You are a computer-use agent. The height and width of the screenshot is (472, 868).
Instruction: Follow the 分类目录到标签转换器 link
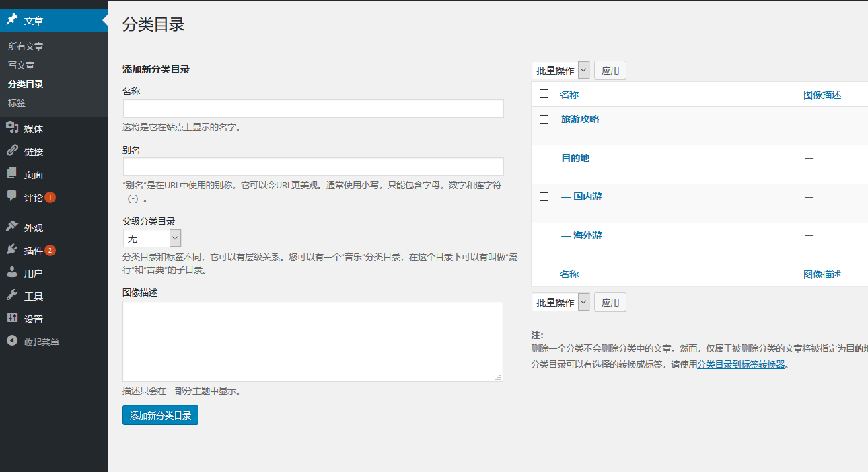[741, 364]
